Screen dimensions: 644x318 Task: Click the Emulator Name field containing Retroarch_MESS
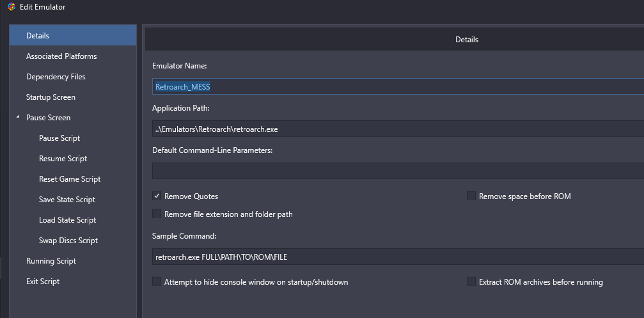coord(398,86)
